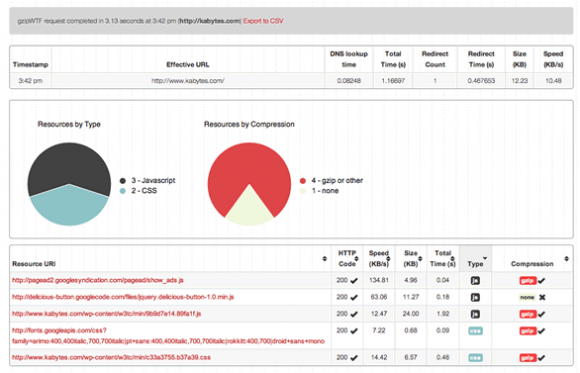Click the css badge for fonts.googleapis row

coord(475,331)
